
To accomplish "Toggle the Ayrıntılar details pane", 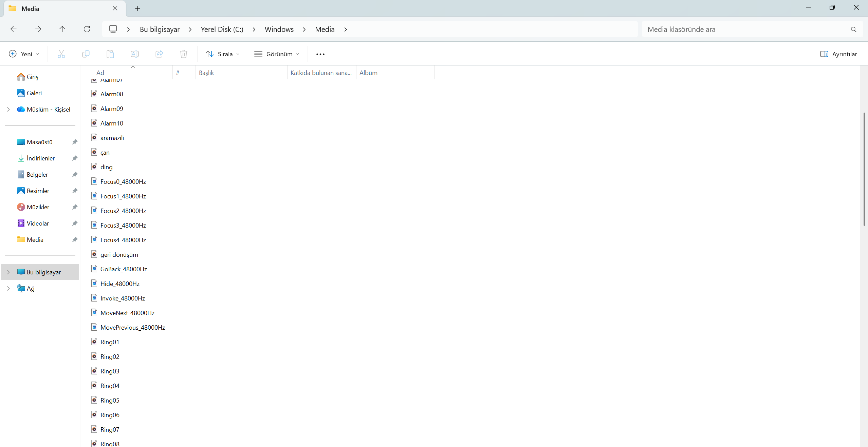I will [838, 54].
